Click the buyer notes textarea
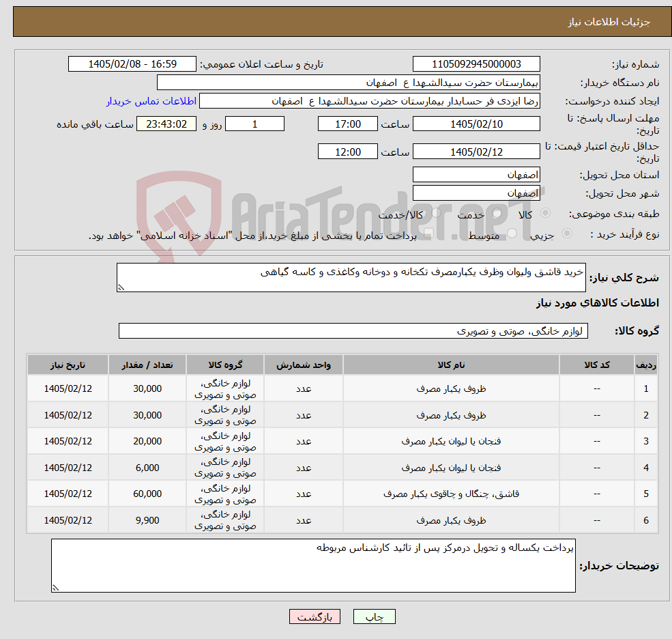This screenshot has width=672, height=639. coord(313,566)
